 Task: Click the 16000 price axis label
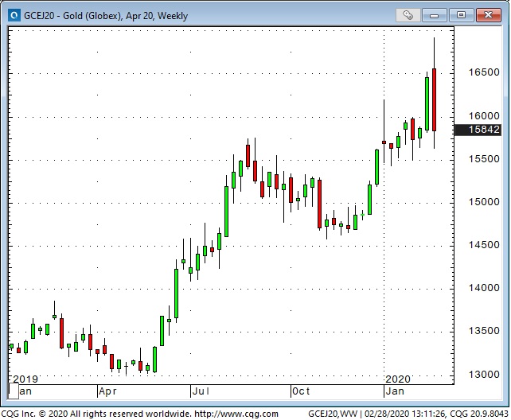coord(484,116)
